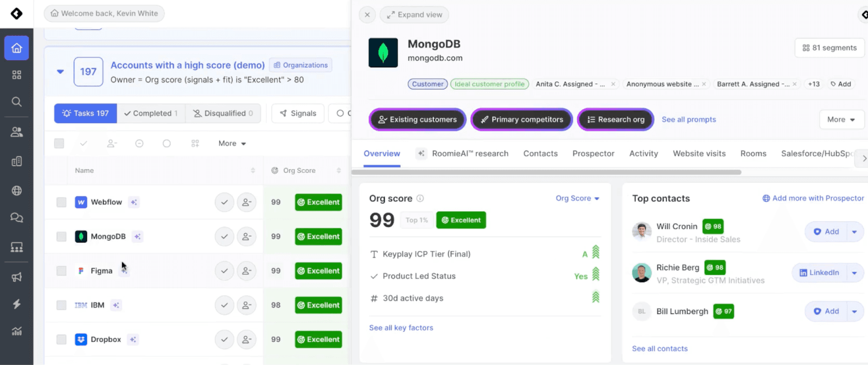Click the bulk segments toolbar icon
Viewport: 868px width, 365px height.
(195, 144)
